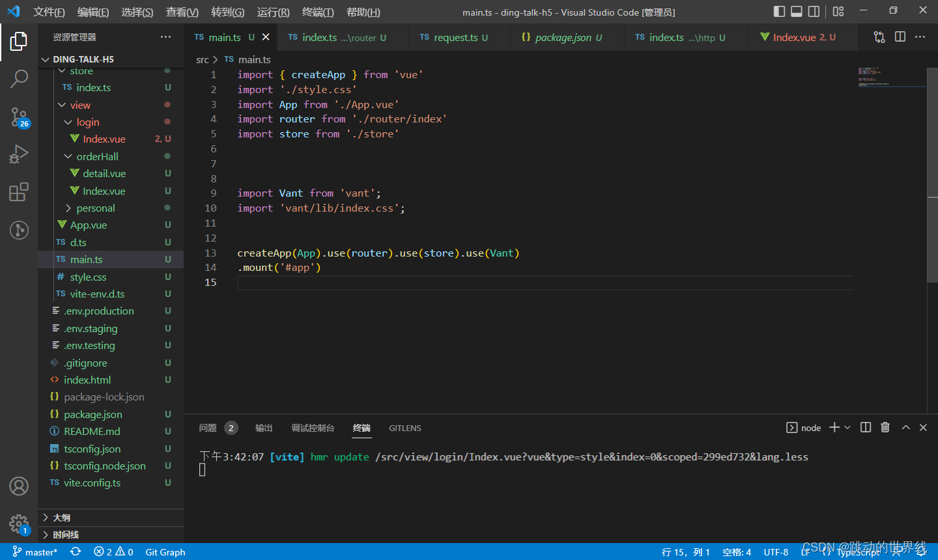This screenshot has width=938, height=560.
Task: Open GITLENS panel tab
Action: [405, 428]
